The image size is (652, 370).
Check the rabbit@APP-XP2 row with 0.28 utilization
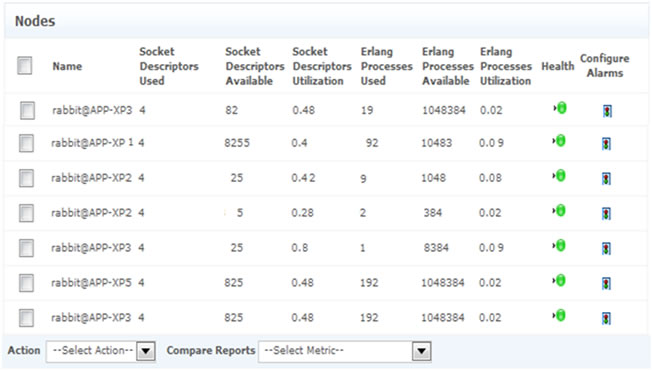pyautogui.click(x=26, y=213)
